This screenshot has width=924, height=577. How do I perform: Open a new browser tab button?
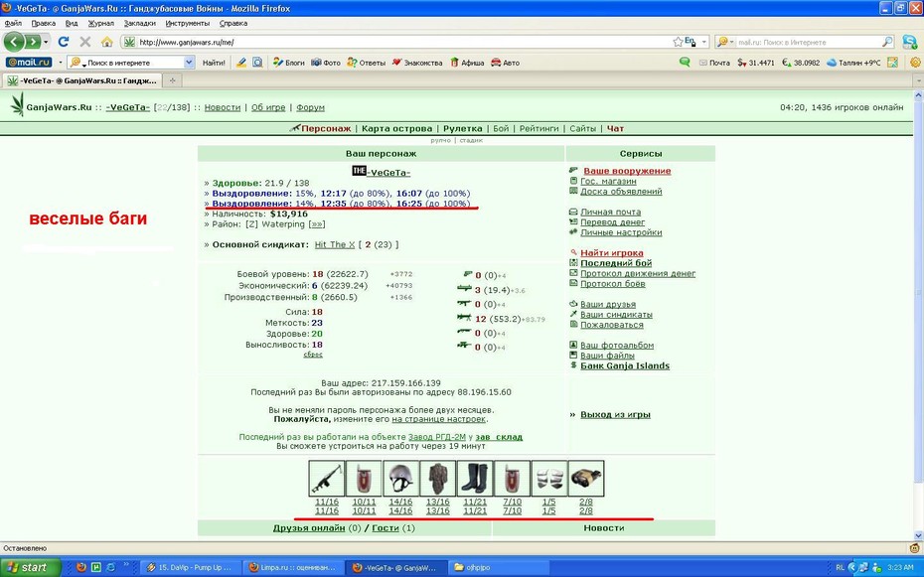[172, 80]
